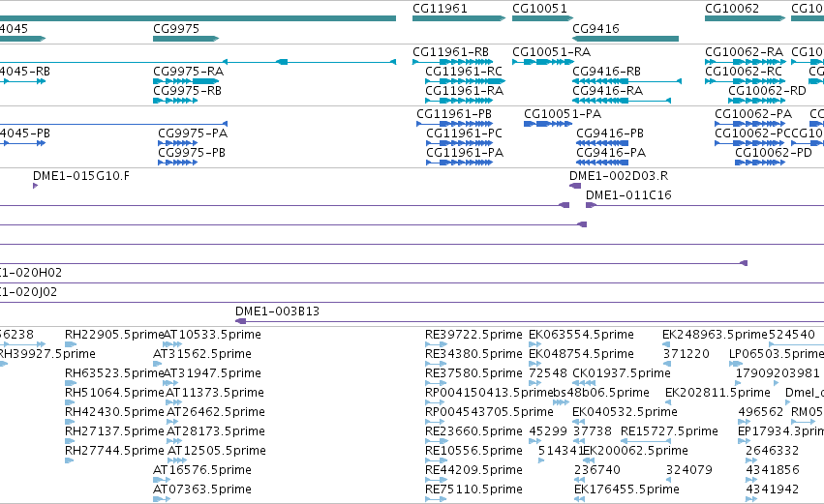Select protein CG9975-PB
The image size is (824, 504).
tap(177, 163)
